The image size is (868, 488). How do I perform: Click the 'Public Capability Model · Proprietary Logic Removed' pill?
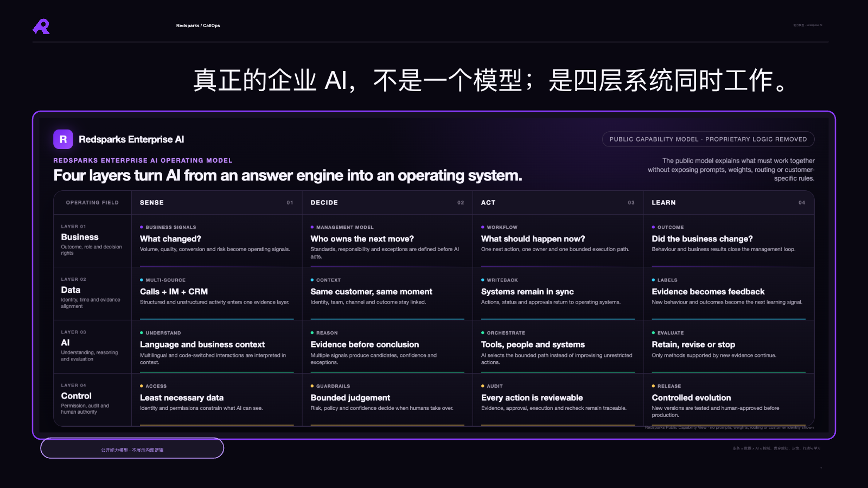(x=708, y=139)
